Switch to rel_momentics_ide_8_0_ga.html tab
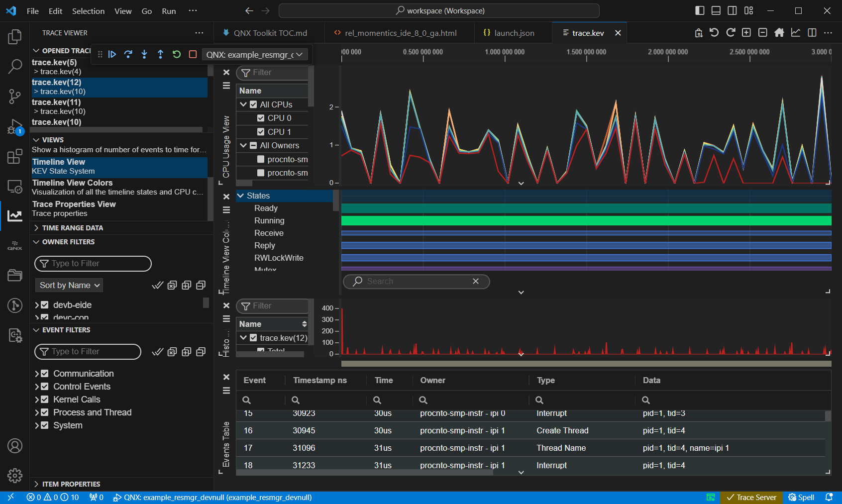Screen dimensions: 842x504 pos(400,33)
